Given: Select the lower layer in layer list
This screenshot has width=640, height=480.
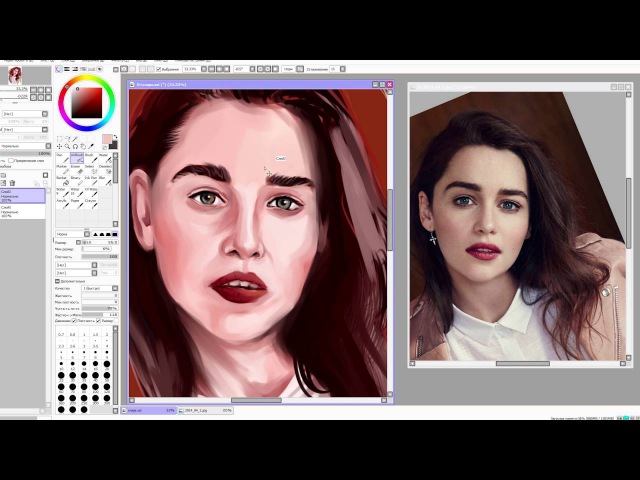Looking at the screenshot, I should pyautogui.click(x=22, y=211).
